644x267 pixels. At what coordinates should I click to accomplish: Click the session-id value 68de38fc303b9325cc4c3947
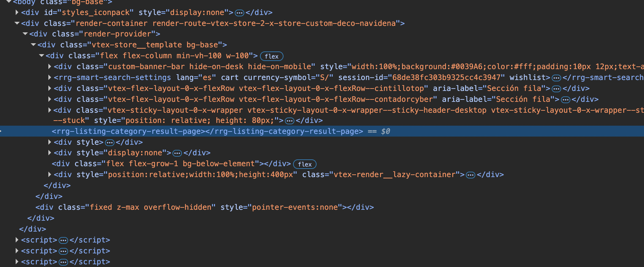click(x=446, y=78)
